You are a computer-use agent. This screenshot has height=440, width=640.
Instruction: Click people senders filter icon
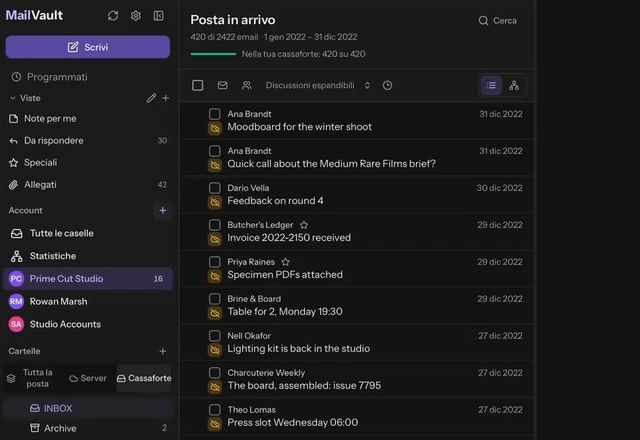[247, 85]
